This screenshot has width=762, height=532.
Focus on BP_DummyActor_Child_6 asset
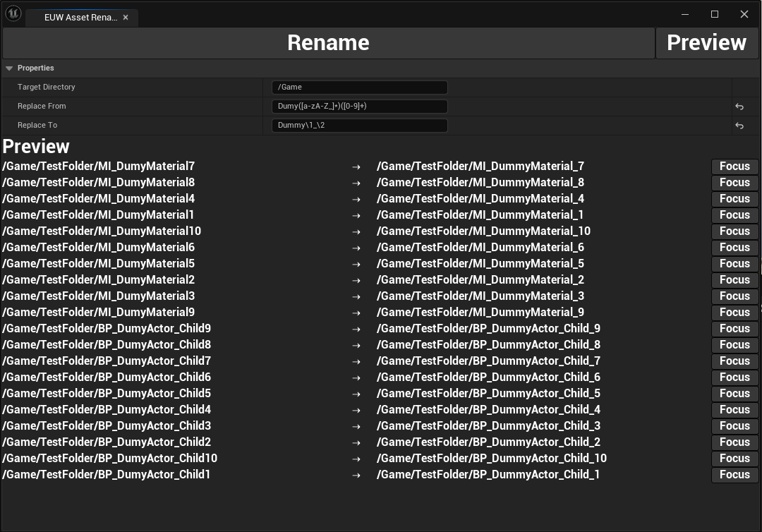(x=734, y=377)
